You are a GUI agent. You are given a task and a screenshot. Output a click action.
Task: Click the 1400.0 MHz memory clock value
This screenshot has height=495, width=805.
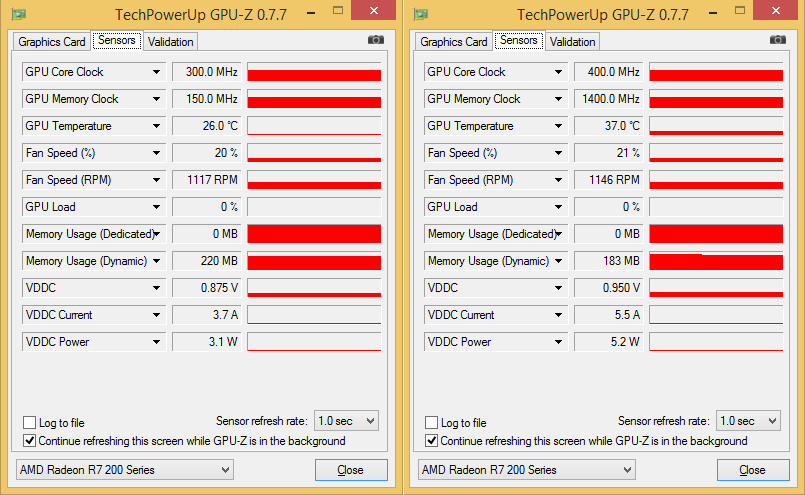coord(608,99)
